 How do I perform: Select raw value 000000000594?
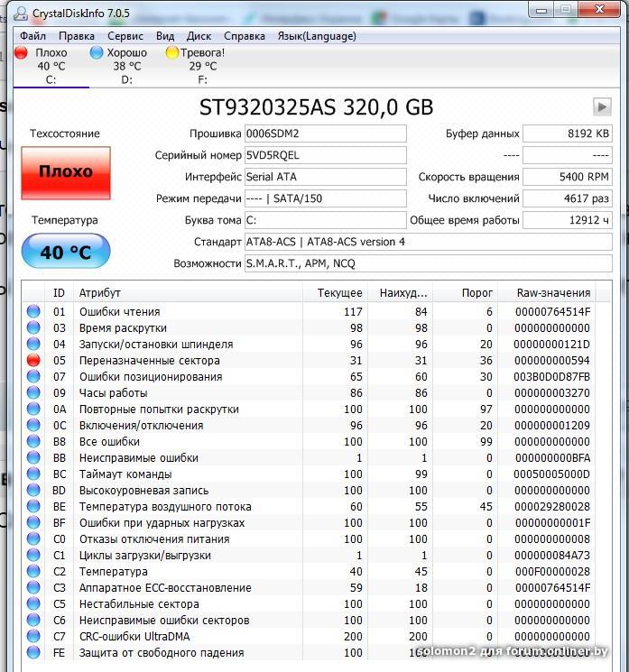(x=552, y=361)
